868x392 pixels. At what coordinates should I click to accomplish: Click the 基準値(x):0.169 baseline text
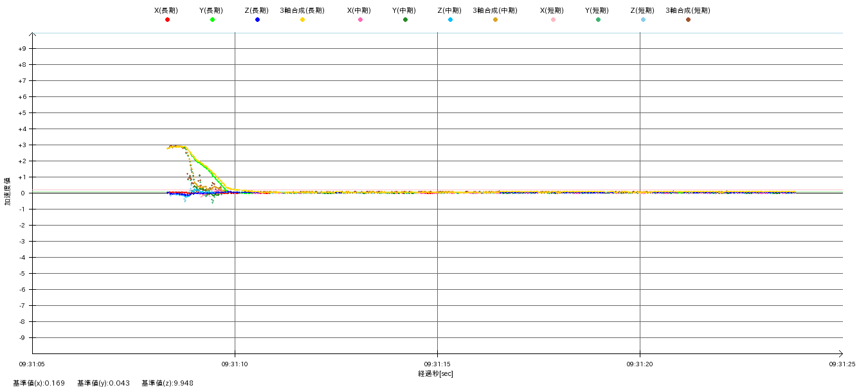[x=39, y=383]
